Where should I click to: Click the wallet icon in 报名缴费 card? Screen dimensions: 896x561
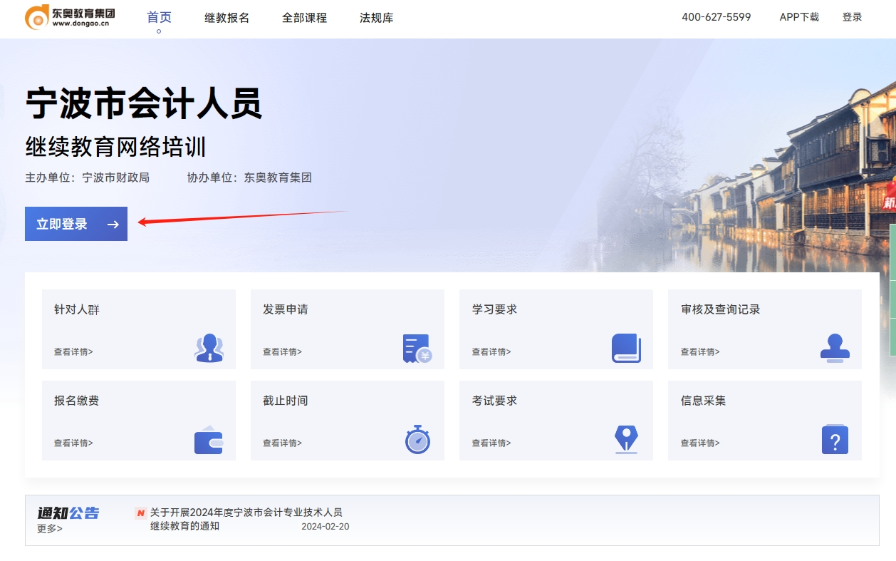(x=208, y=440)
